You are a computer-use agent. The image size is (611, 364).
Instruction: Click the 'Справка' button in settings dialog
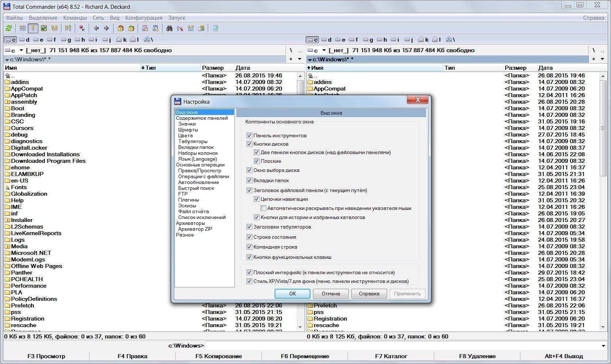369,294
